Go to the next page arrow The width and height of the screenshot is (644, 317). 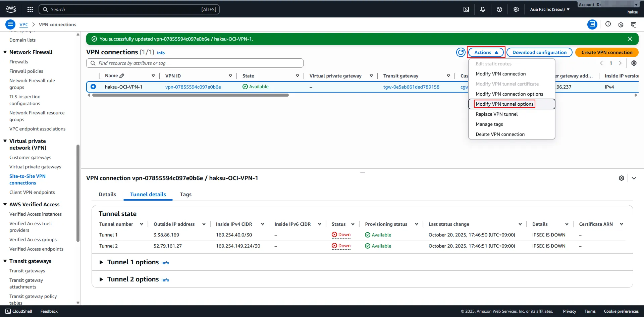tap(620, 63)
